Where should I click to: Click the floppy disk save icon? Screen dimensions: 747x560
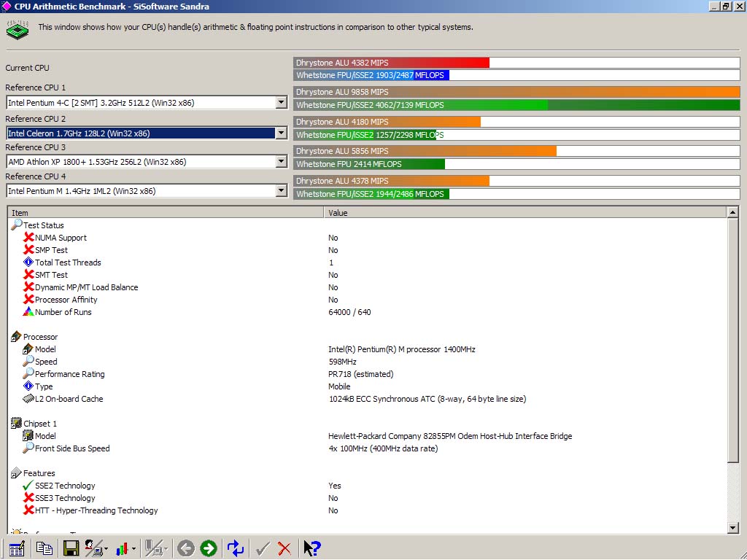click(x=71, y=548)
